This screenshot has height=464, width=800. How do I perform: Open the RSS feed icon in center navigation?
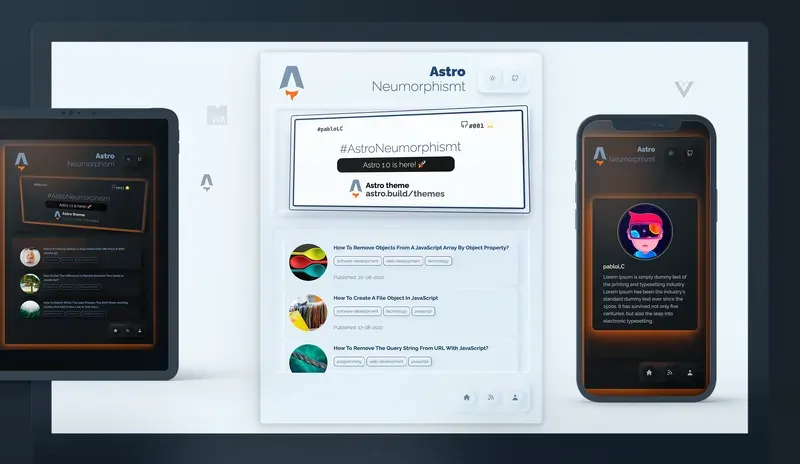[x=491, y=397]
